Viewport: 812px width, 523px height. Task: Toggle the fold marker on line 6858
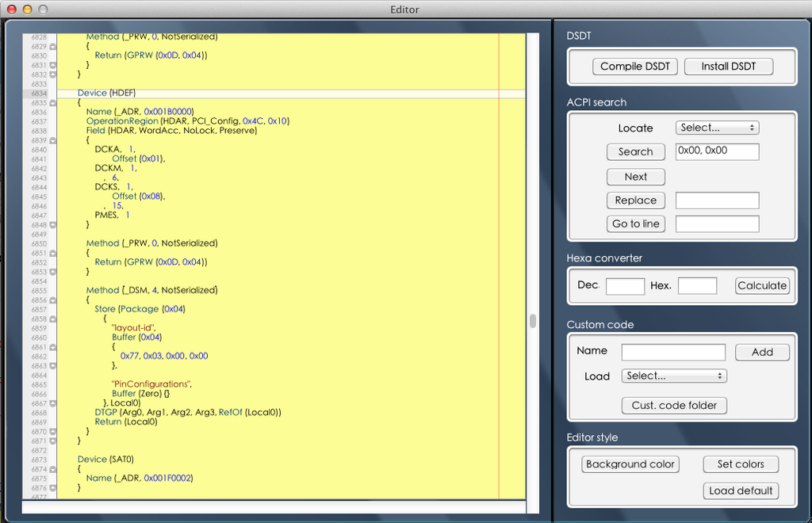point(52,319)
